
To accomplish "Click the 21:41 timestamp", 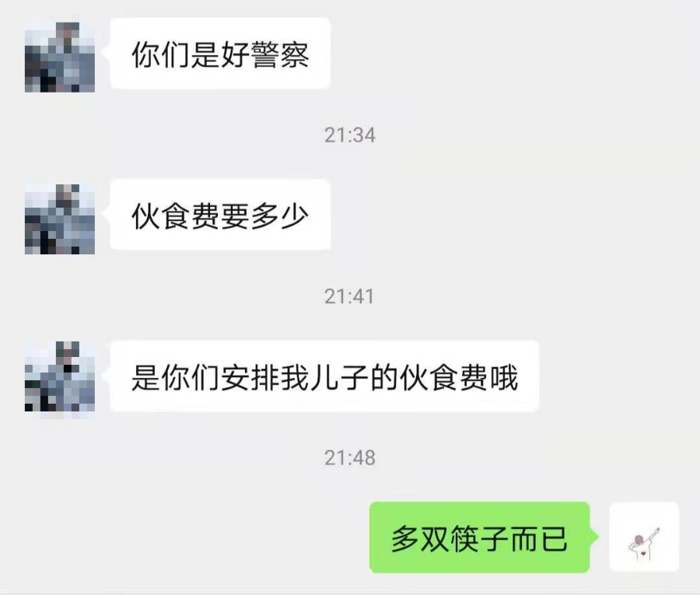I will click(349, 296).
